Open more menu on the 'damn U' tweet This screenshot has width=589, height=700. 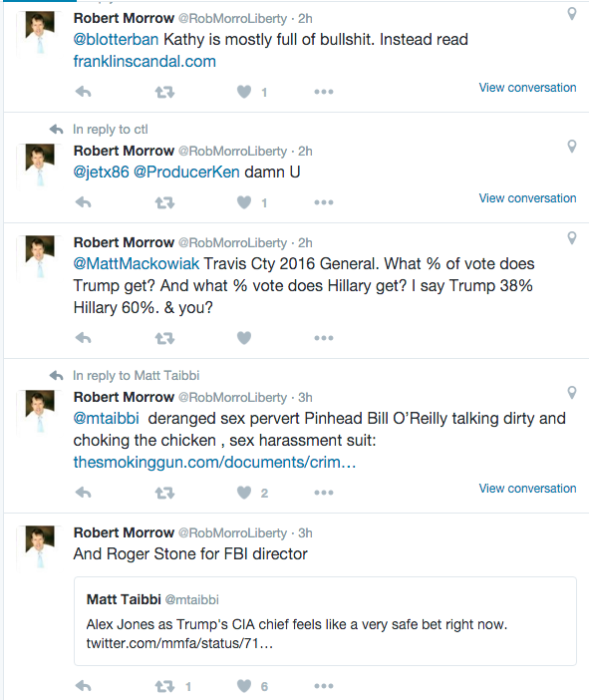pos(324,202)
